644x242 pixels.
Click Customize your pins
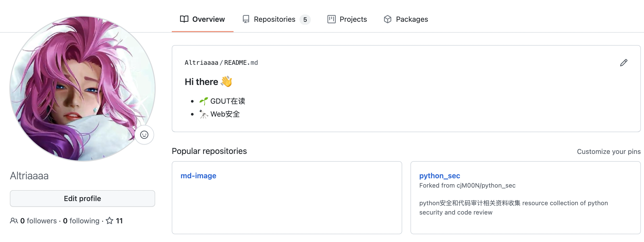click(x=609, y=152)
